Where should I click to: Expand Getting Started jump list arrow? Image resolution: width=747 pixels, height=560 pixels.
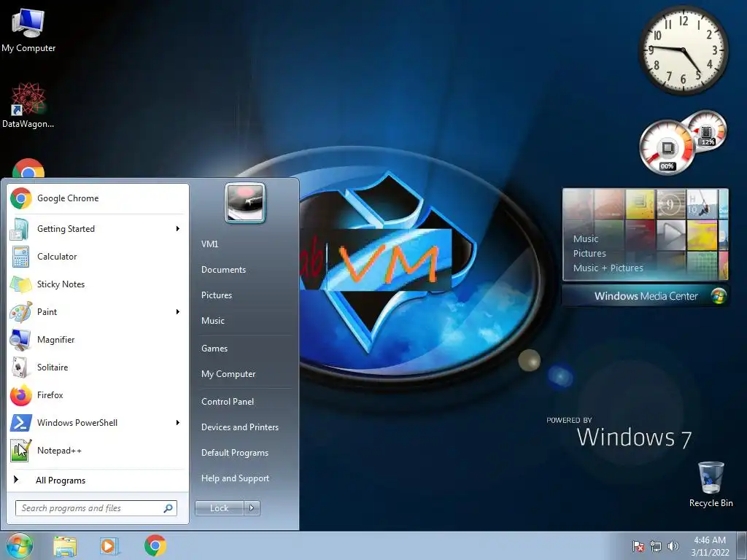pos(178,229)
